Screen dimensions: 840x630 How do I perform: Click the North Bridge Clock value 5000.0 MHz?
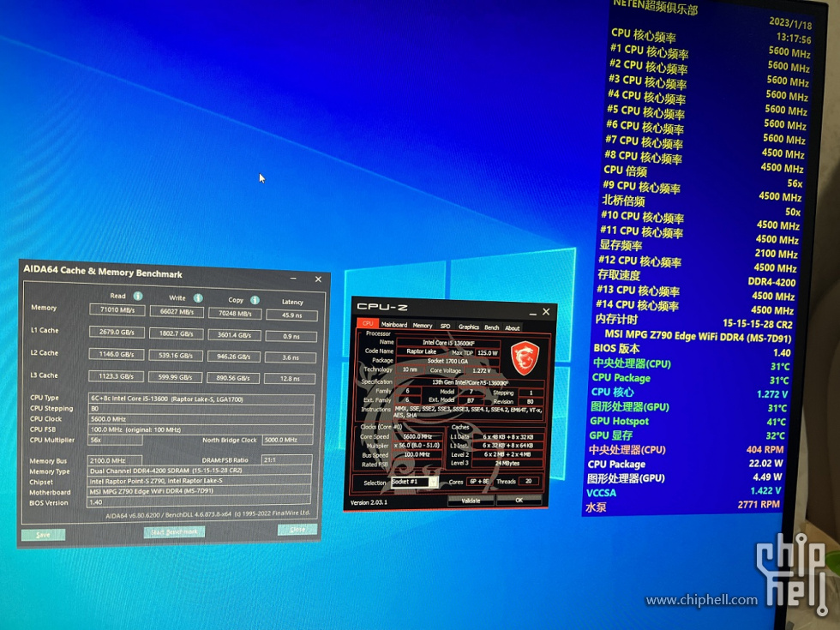click(x=288, y=440)
